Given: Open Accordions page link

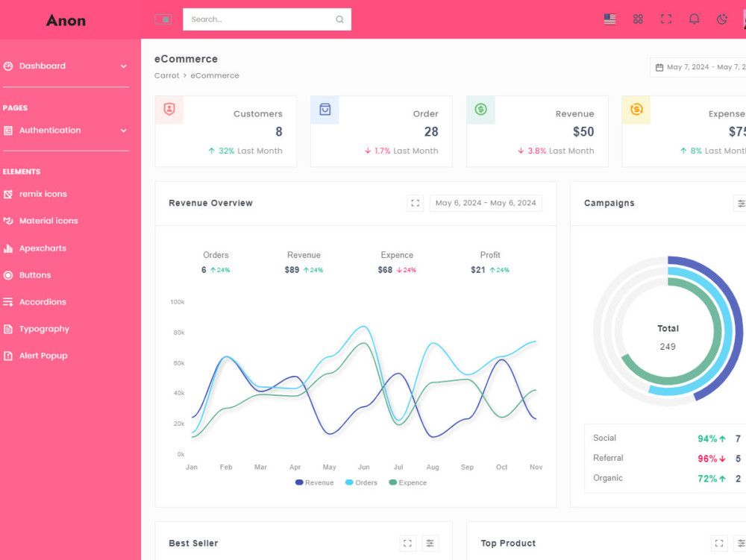Looking at the screenshot, I should (x=43, y=302).
